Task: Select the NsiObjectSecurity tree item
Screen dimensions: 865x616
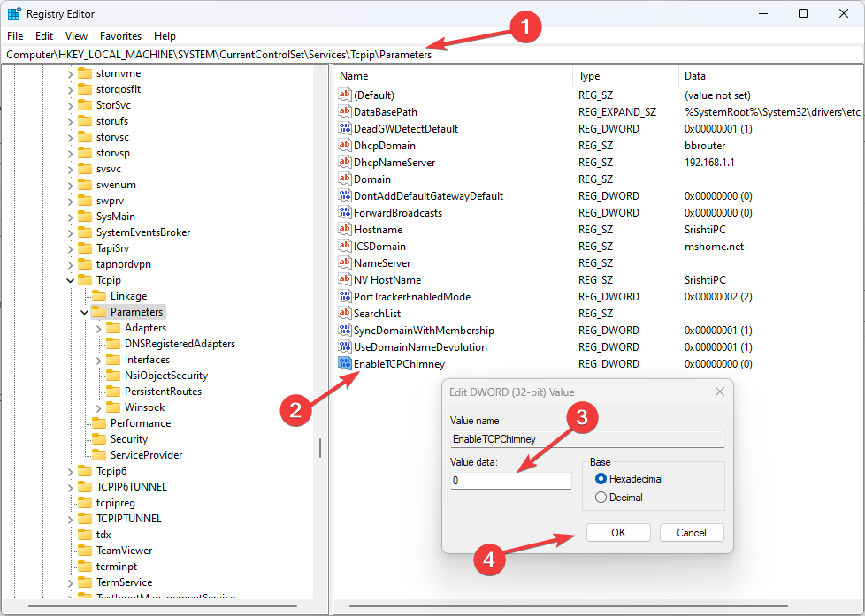Action: [x=166, y=376]
